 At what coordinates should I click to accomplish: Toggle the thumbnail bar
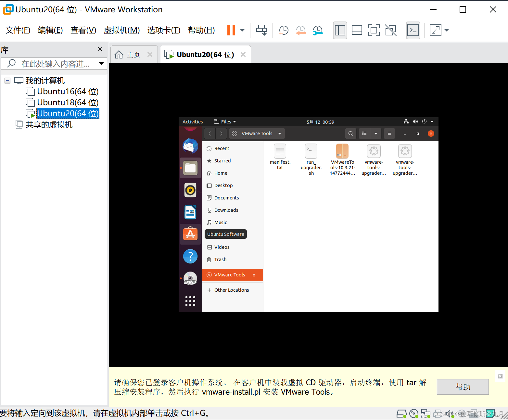(357, 30)
